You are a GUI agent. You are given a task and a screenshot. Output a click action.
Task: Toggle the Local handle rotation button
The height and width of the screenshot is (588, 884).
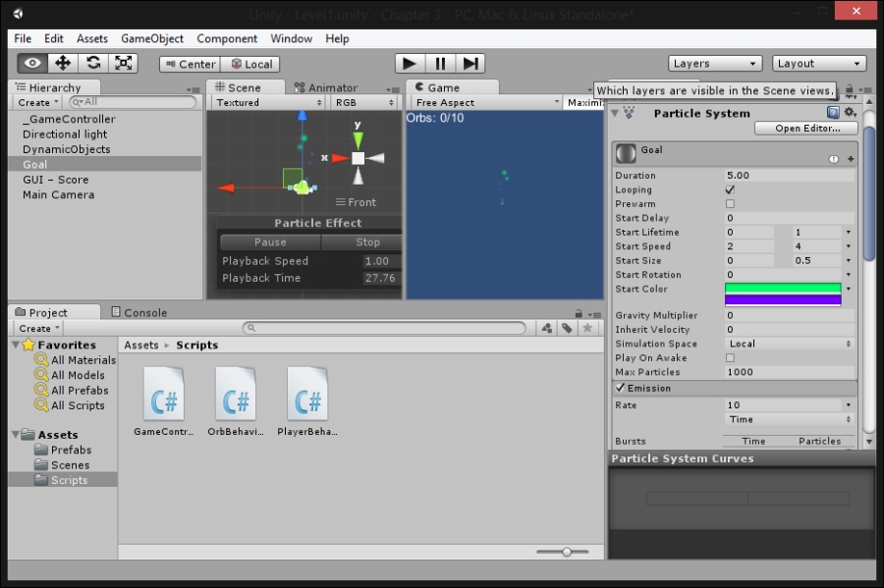tap(250, 64)
